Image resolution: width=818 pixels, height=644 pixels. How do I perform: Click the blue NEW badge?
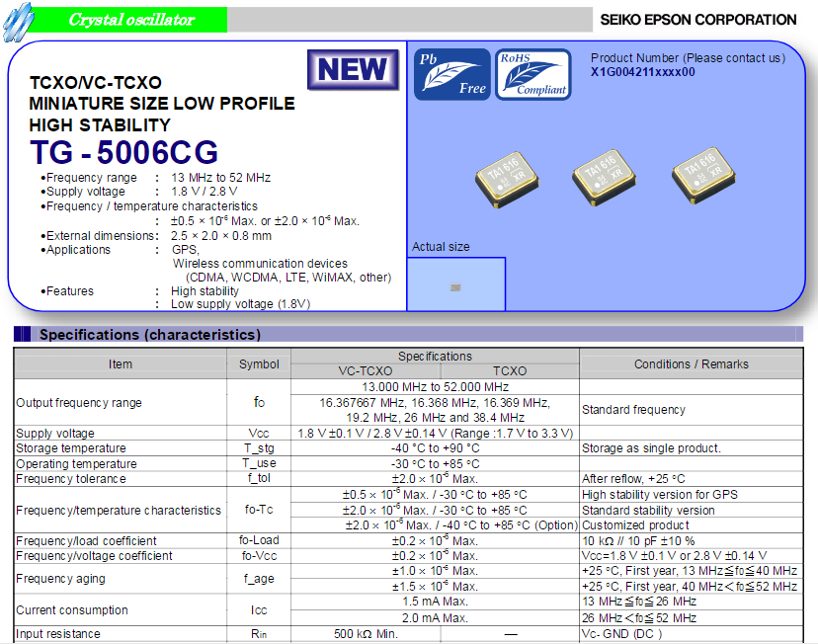tap(353, 70)
